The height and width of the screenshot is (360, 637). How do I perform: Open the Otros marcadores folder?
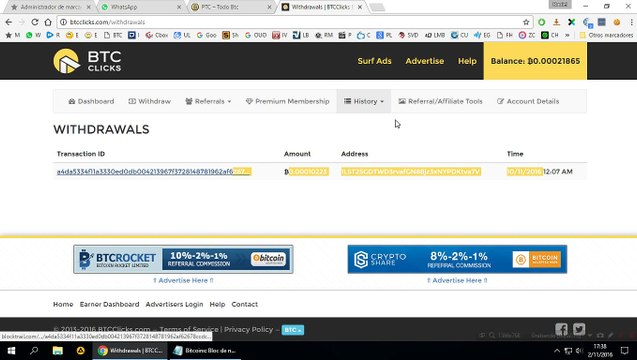[x=606, y=35]
